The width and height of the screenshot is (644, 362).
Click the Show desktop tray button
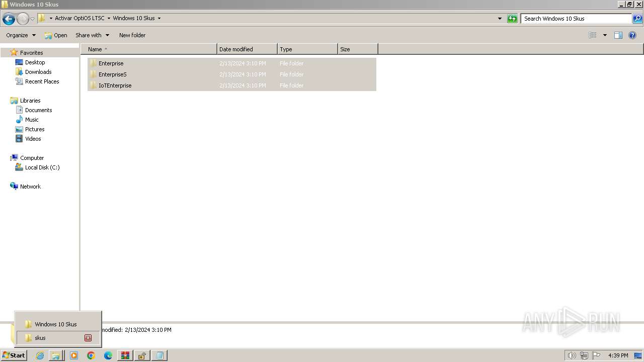click(638, 355)
